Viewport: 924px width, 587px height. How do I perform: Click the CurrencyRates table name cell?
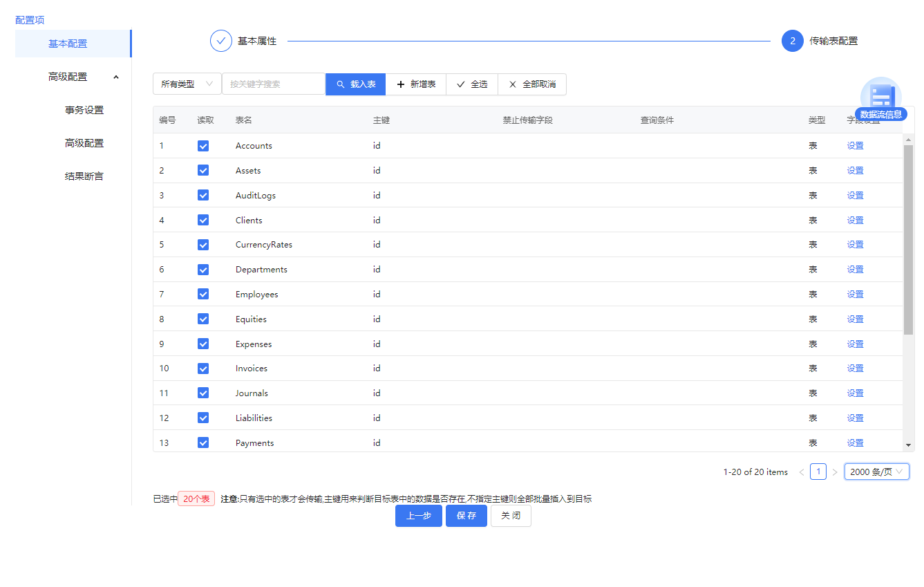(x=264, y=245)
